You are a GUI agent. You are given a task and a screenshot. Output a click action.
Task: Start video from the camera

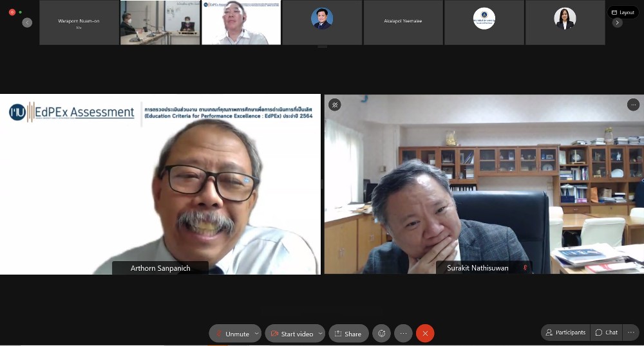click(x=291, y=333)
